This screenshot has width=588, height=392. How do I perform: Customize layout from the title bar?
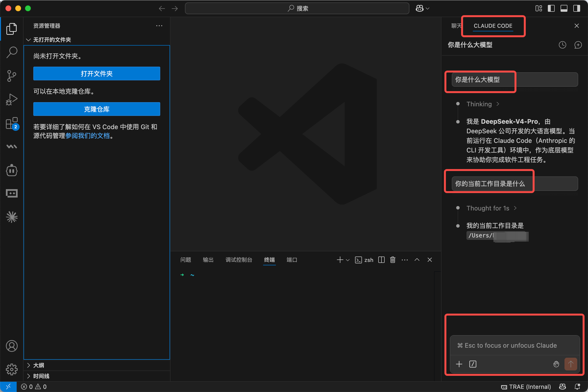[x=539, y=9]
